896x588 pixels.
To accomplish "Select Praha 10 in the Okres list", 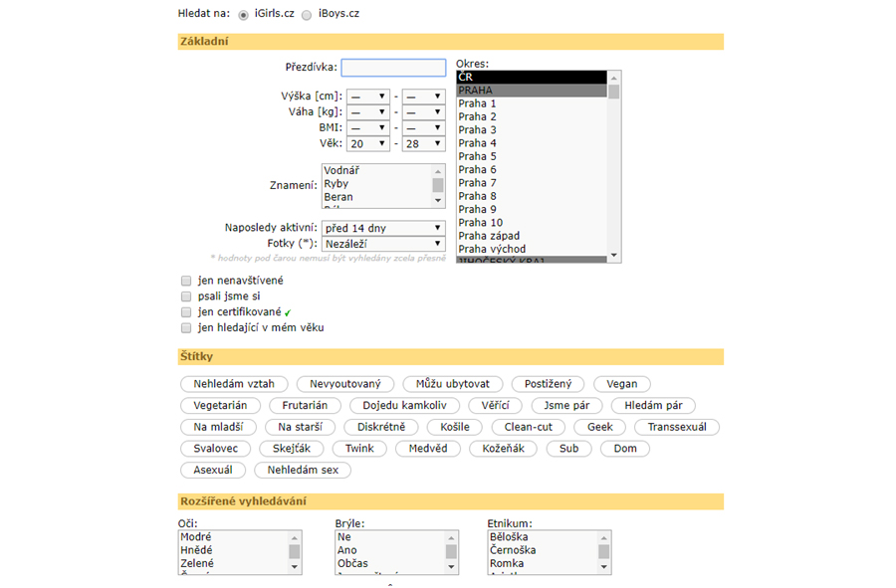I will tap(532, 223).
